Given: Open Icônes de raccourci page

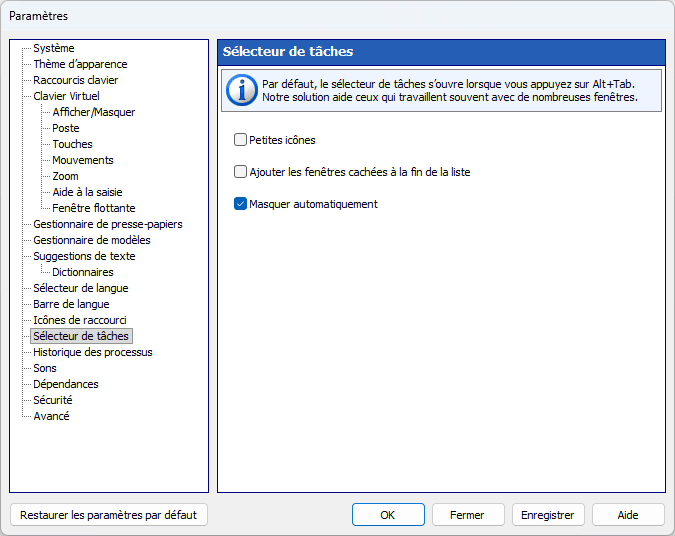Looking at the screenshot, I should 80,320.
